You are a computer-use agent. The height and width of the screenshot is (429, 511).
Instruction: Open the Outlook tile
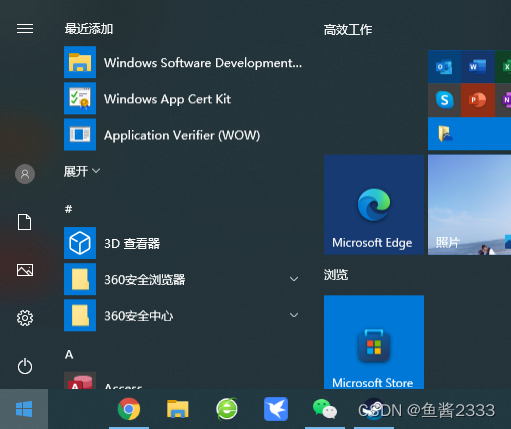pos(444,66)
